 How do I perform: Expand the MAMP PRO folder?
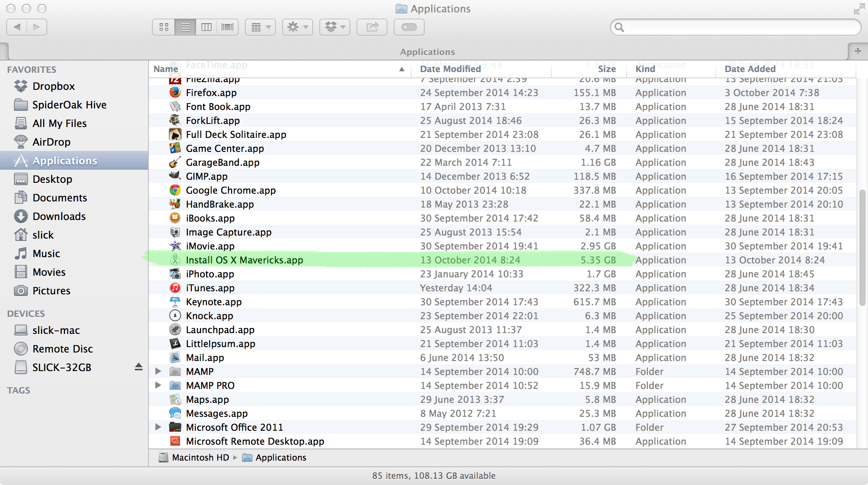coord(158,385)
